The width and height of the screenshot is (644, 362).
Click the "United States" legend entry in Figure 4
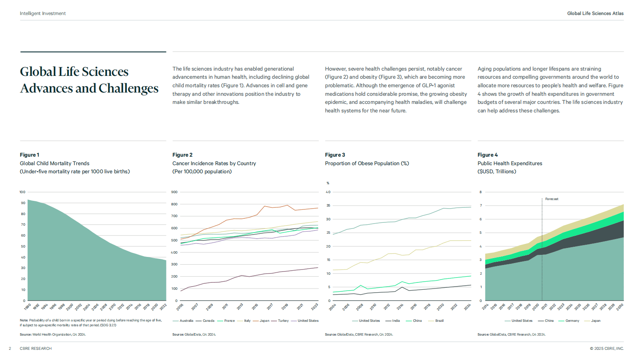coord(519,321)
